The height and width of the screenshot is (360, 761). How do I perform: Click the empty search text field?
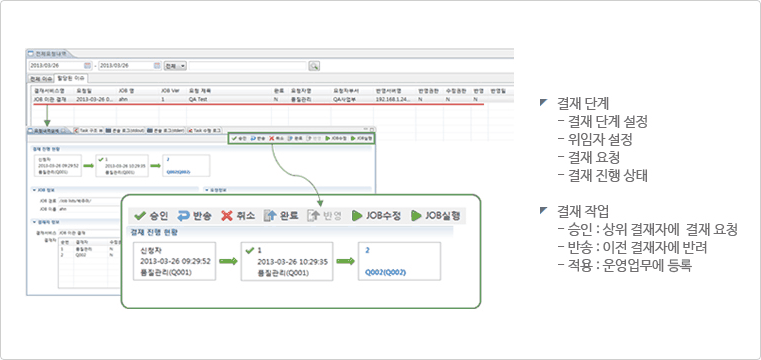(248, 65)
